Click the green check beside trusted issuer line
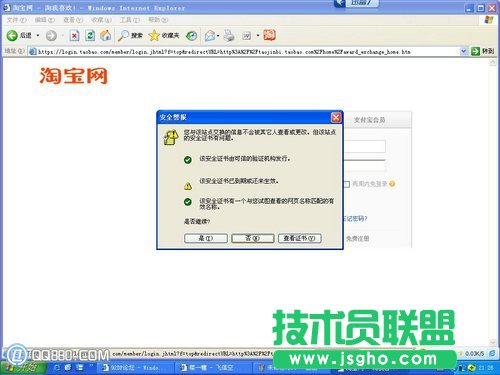 [x=188, y=160]
